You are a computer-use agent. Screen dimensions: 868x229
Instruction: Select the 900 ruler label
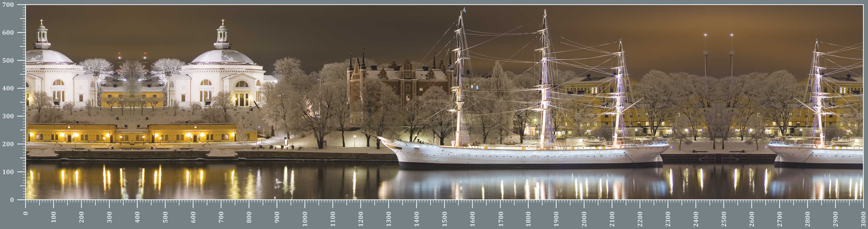(x=277, y=217)
